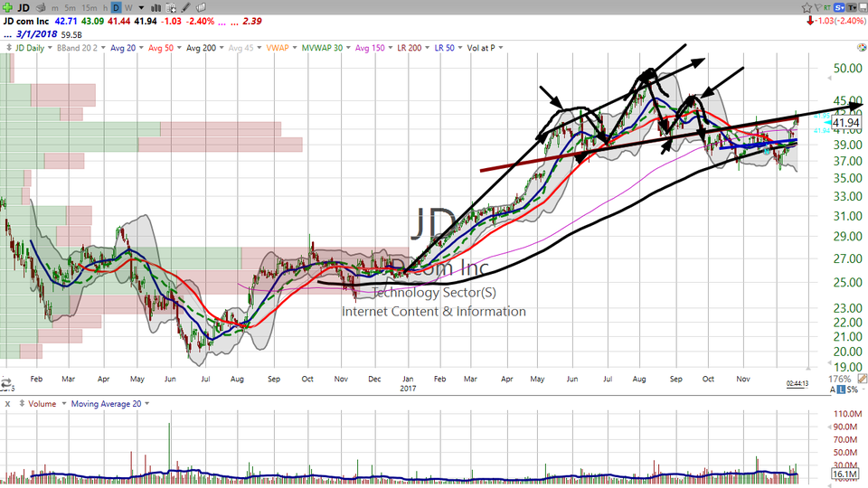Select the drawing pencil tool
The image size is (868, 488).
pyautogui.click(x=186, y=8)
